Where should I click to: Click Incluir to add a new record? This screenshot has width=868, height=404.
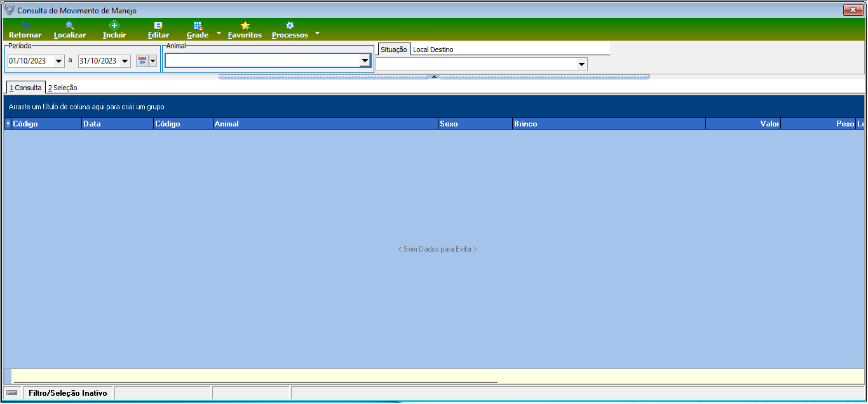pos(114,30)
